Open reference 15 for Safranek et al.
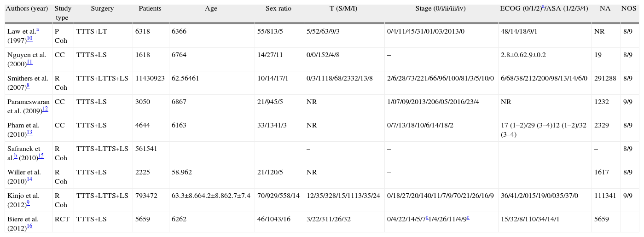Image resolution: width=644 pixels, height=237 pixels. point(41,156)
